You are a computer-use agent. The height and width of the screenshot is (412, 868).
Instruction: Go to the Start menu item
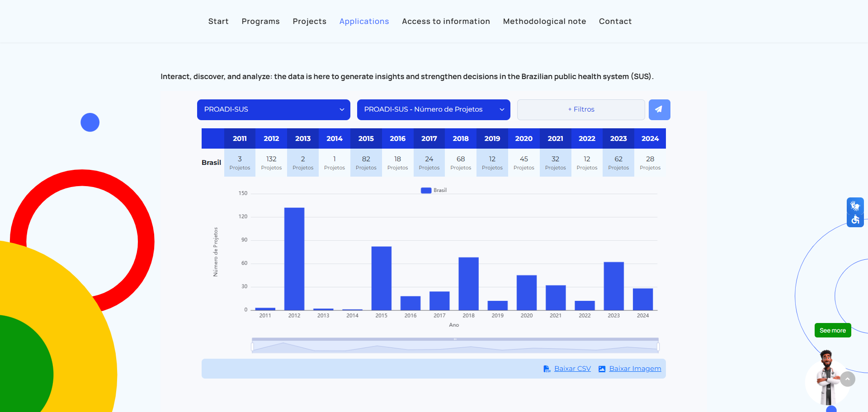[218, 21]
